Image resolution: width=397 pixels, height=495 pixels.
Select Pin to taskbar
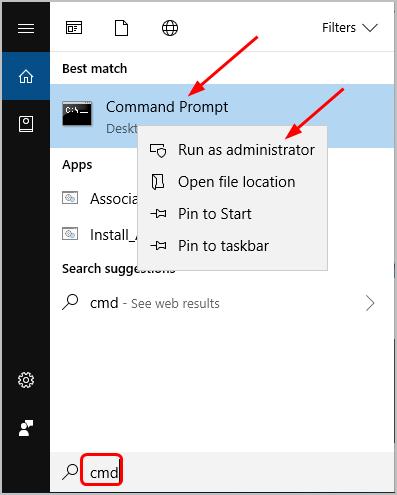click(x=232, y=246)
